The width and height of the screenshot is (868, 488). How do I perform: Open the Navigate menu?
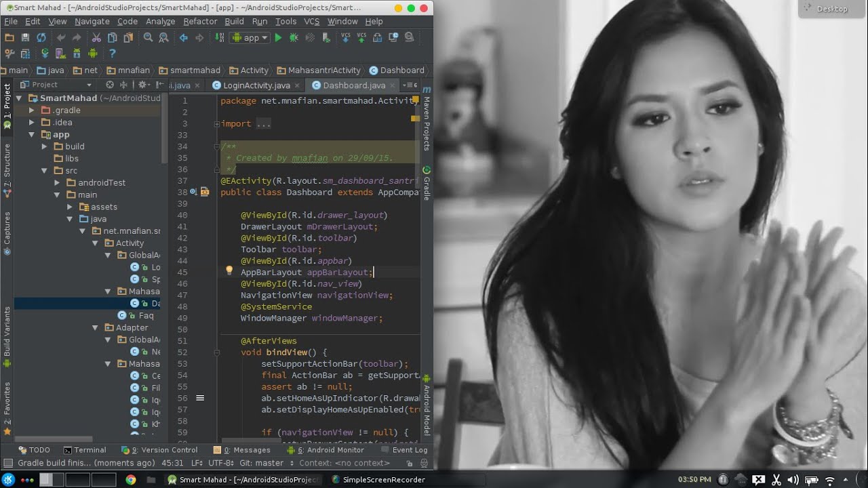point(92,21)
